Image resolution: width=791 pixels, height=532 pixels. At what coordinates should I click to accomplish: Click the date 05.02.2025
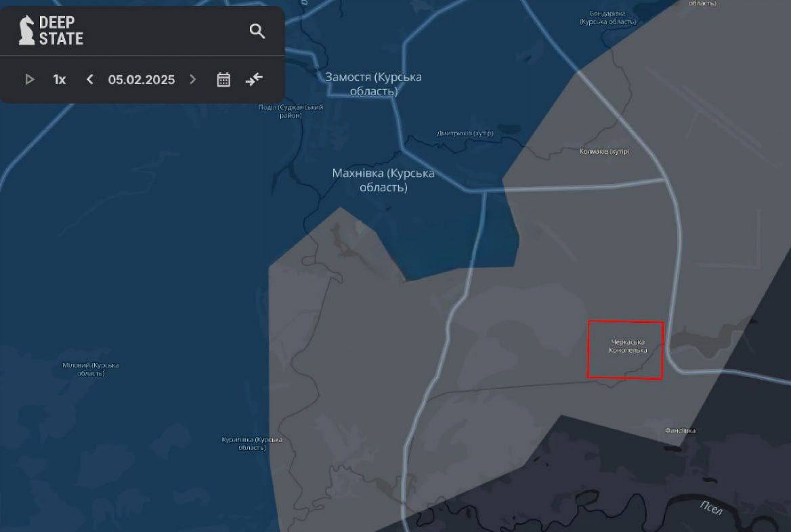pos(141,79)
